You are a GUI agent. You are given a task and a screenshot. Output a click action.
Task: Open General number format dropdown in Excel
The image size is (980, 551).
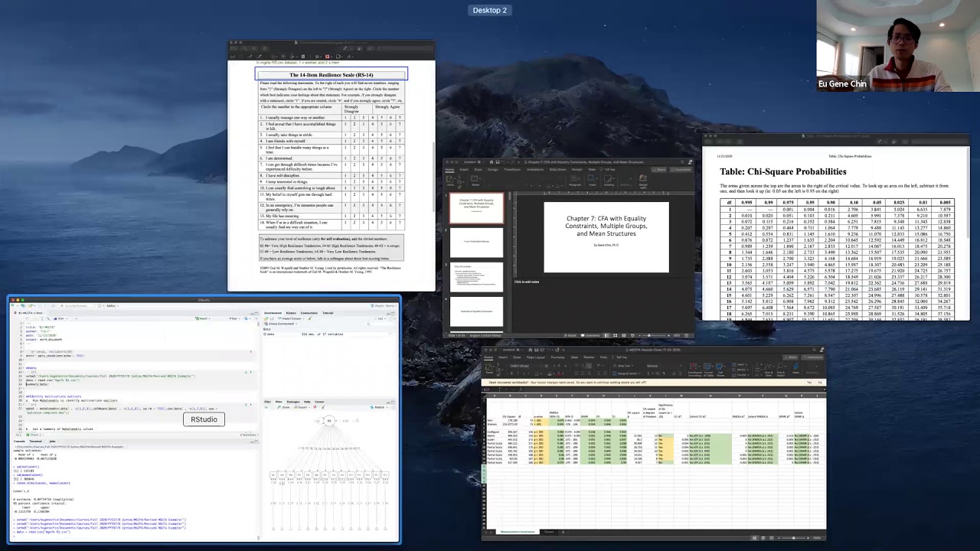pos(663,366)
